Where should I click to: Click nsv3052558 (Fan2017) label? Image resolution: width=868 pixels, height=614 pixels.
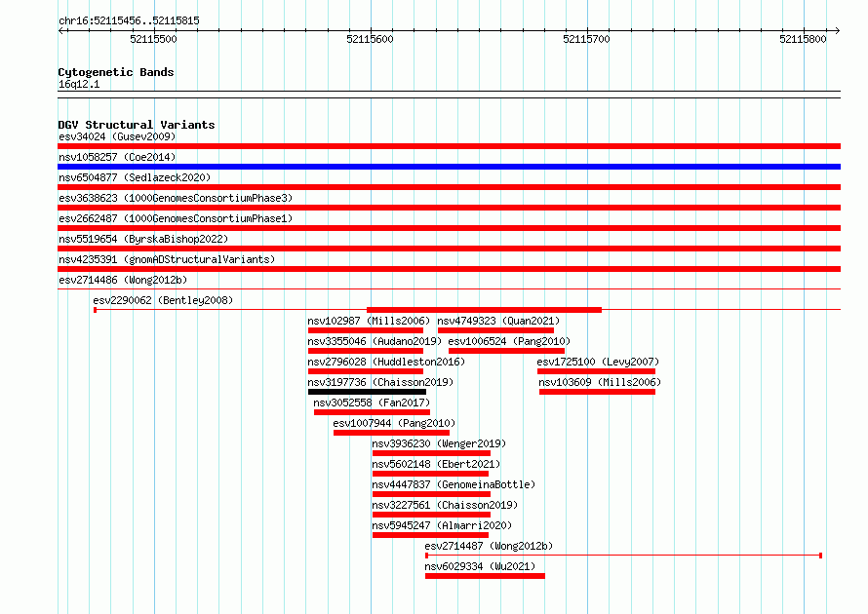(x=372, y=403)
